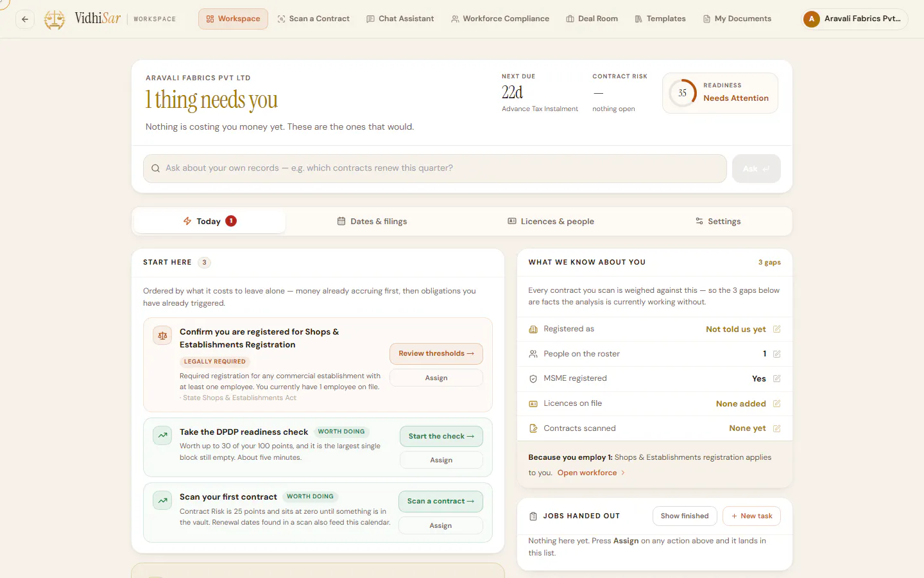The height and width of the screenshot is (578, 924).
Task: Click the readiness score 35 ring
Action: 682,93
